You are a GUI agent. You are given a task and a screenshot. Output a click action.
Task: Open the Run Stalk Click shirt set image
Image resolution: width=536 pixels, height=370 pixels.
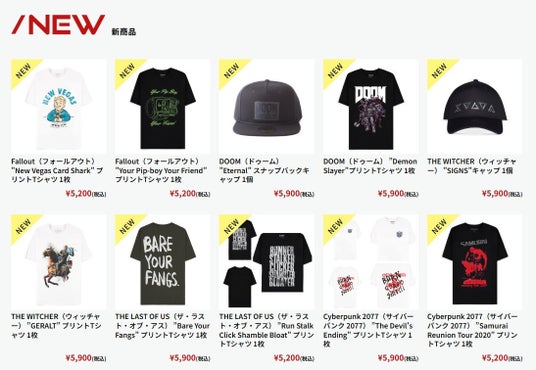point(267,262)
